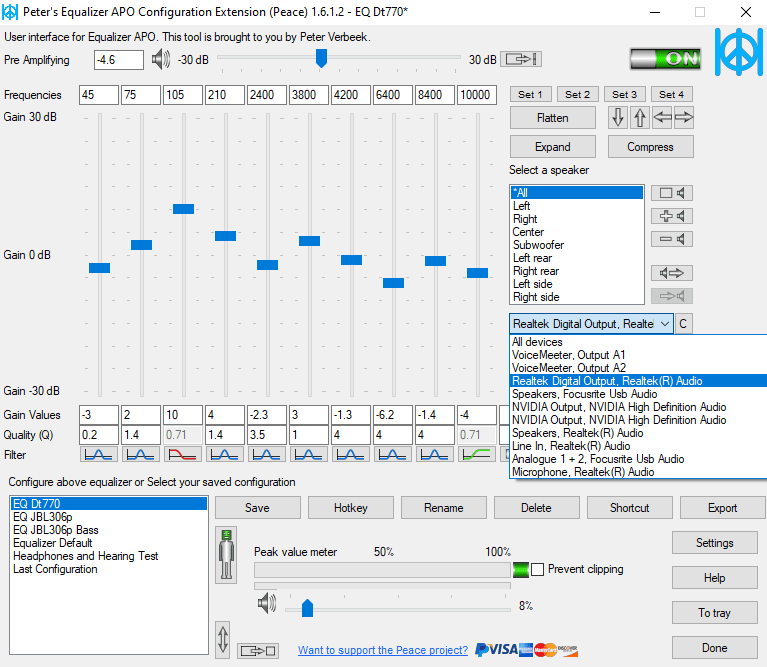Open the filter type icon for 45 Hz
The width and height of the screenshot is (767, 667).
[x=99, y=455]
